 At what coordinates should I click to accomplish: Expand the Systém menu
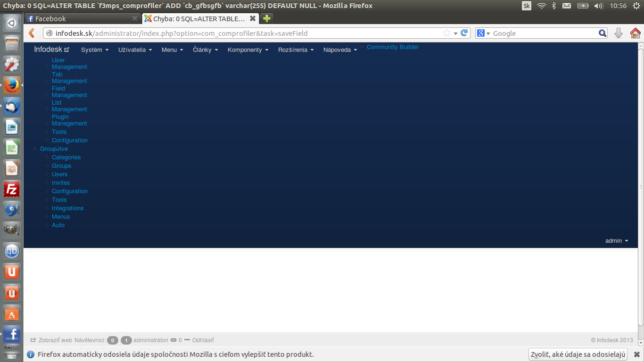(x=95, y=49)
